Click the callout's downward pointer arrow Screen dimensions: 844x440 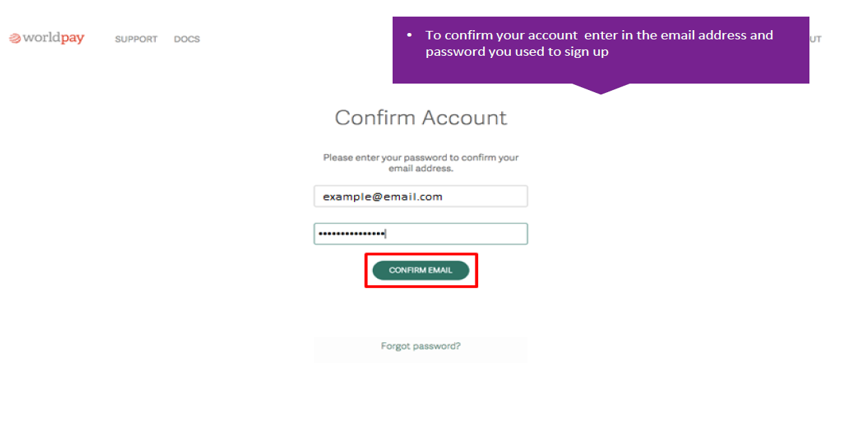click(601, 89)
